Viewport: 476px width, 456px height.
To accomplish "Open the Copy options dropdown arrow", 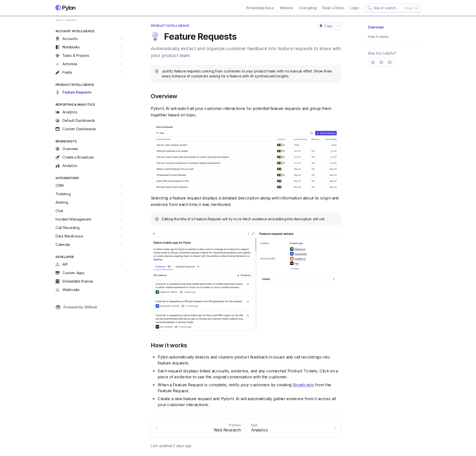I will point(338,26).
